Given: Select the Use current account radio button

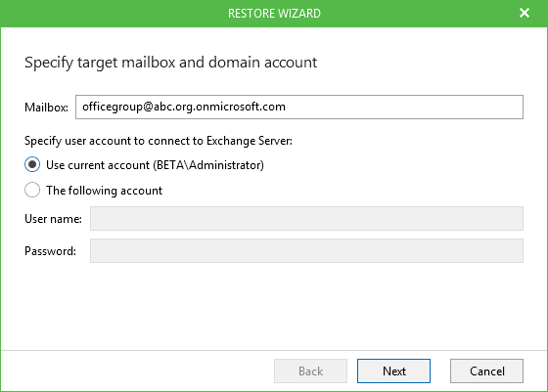Looking at the screenshot, I should pos(32,164).
